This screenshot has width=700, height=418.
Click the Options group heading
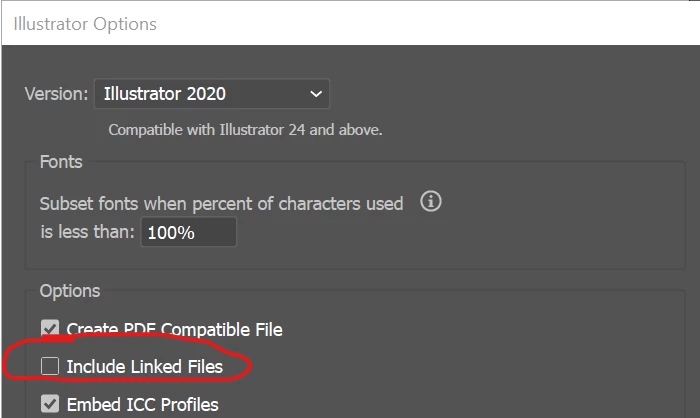[70, 291]
